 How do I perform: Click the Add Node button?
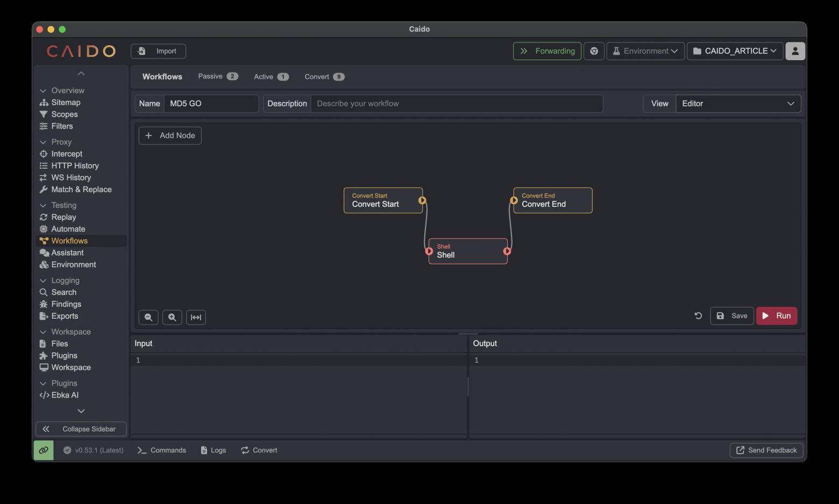170,135
